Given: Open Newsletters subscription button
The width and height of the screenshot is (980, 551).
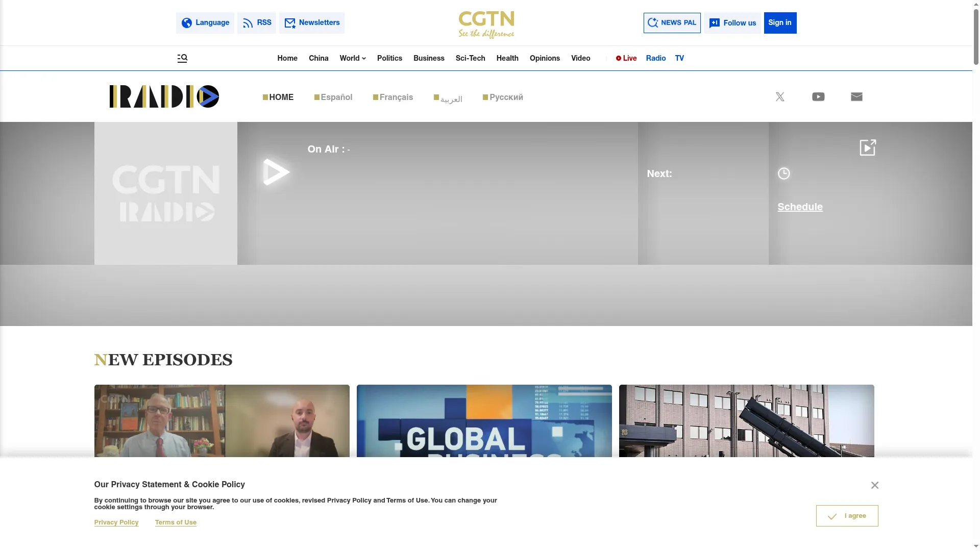Looking at the screenshot, I should pos(312,23).
